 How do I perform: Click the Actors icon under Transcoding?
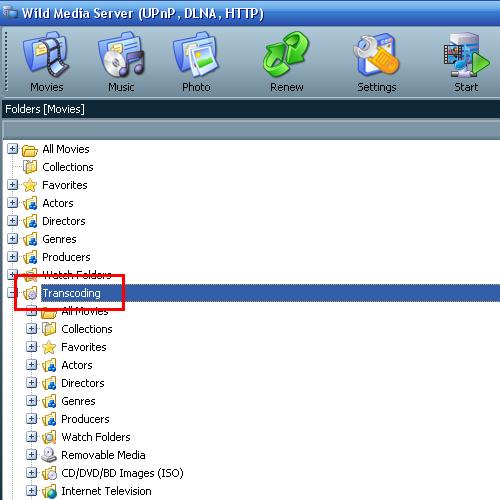point(49,365)
